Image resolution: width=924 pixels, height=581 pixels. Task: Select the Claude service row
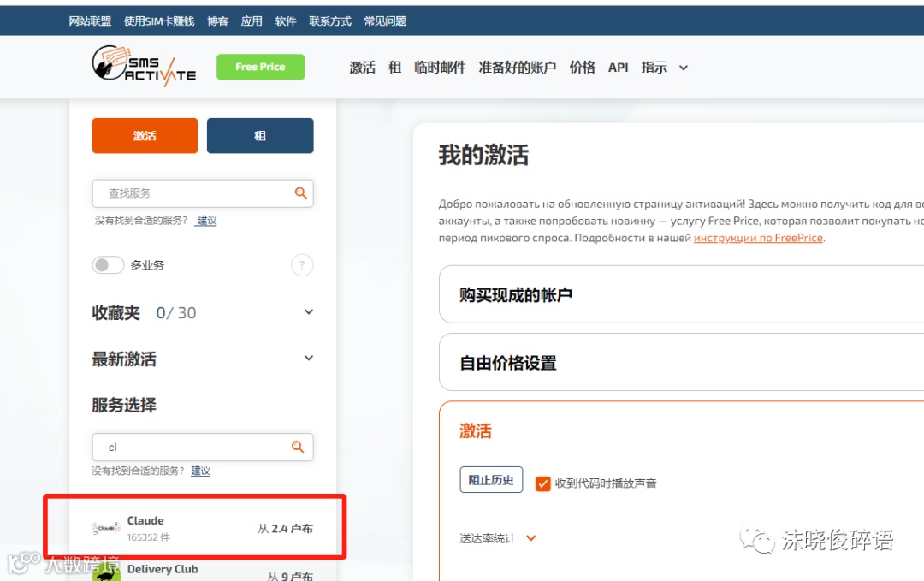tap(203, 528)
